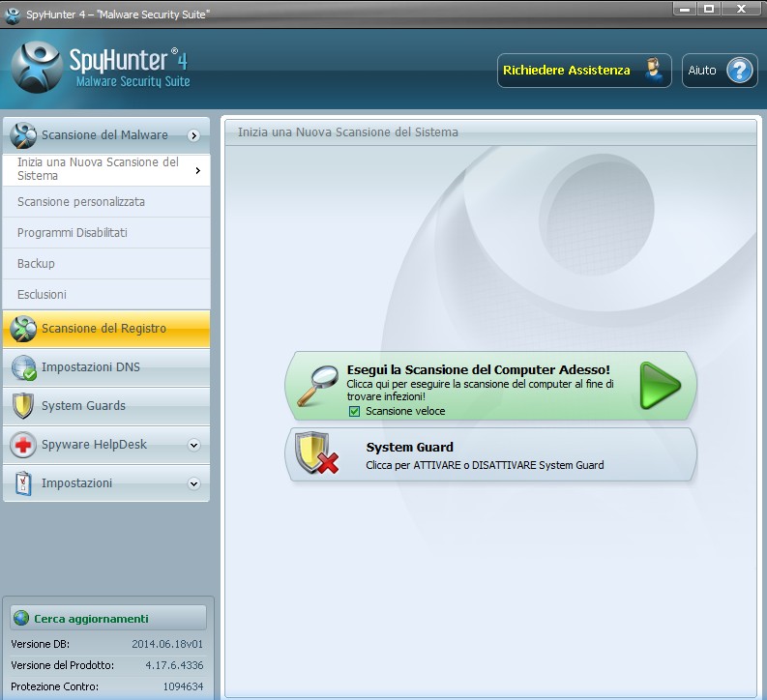Click the Scansione del Malware wrench icon
Screen dimensions: 767x700
pyautogui.click(x=23, y=135)
